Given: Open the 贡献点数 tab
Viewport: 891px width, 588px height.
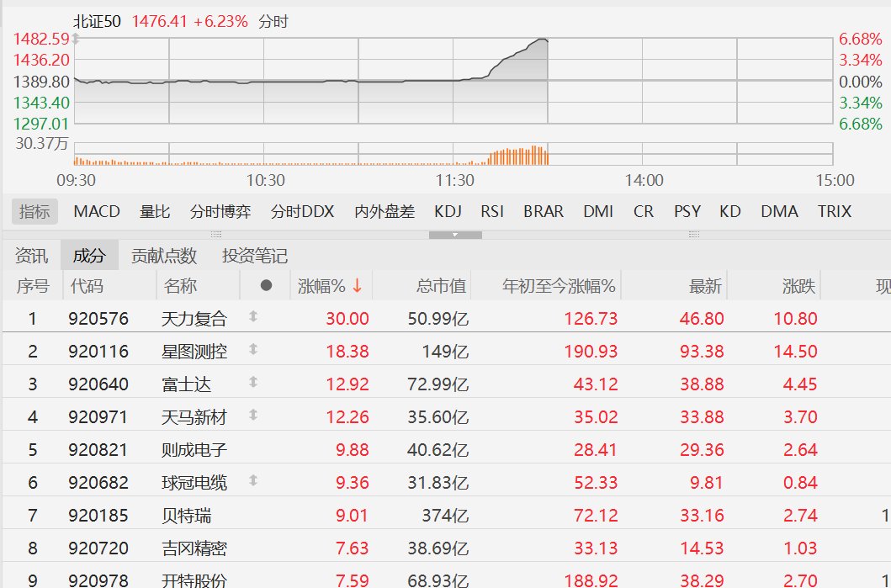Looking at the screenshot, I should 164,256.
